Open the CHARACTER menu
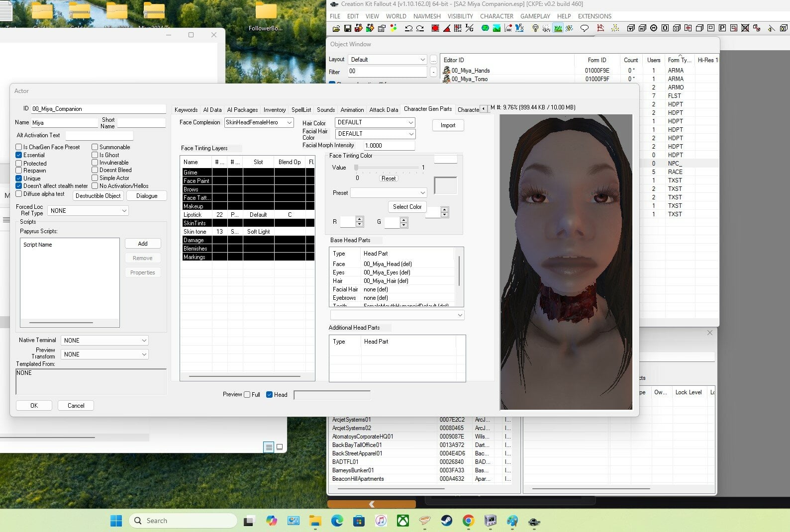The image size is (790, 532). coord(496,16)
